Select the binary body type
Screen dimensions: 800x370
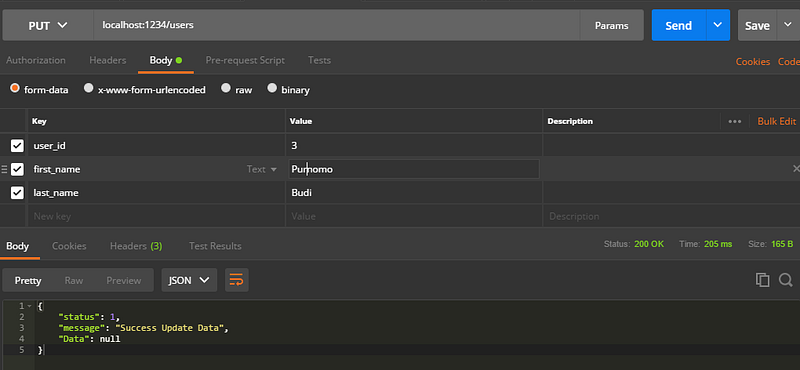point(272,88)
